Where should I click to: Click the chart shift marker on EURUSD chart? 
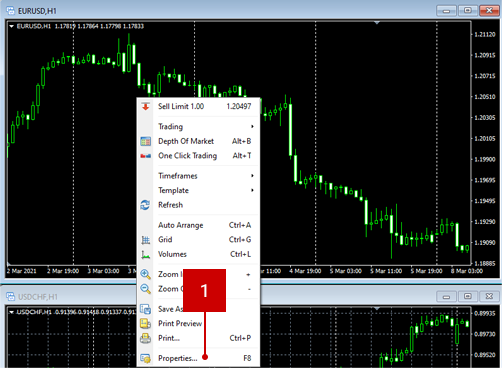[377, 23]
